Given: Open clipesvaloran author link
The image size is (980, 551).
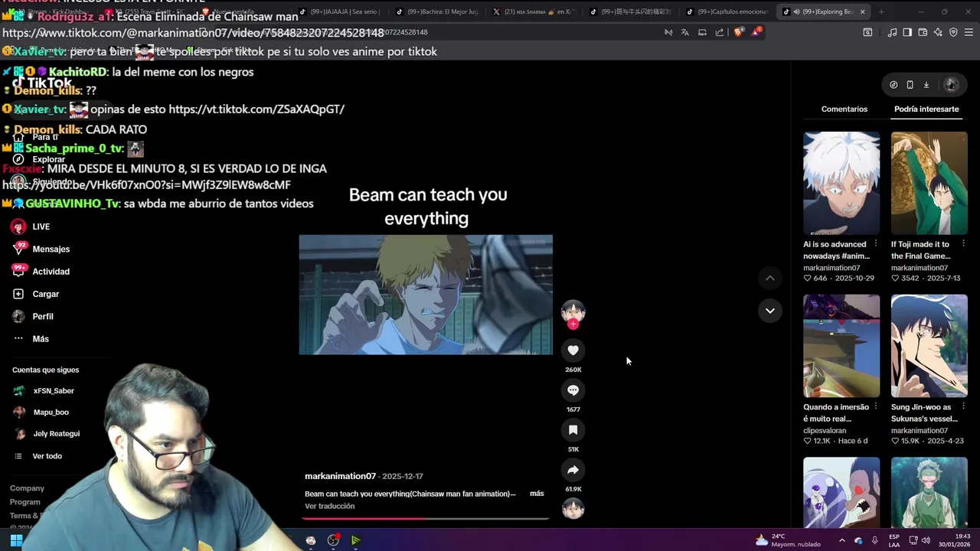Looking at the screenshot, I should pyautogui.click(x=825, y=431).
